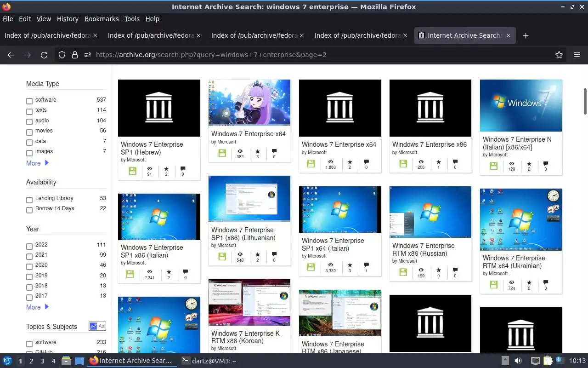Screen dimensions: 588x368
Task: Check the data media type filter
Action: pos(29,142)
